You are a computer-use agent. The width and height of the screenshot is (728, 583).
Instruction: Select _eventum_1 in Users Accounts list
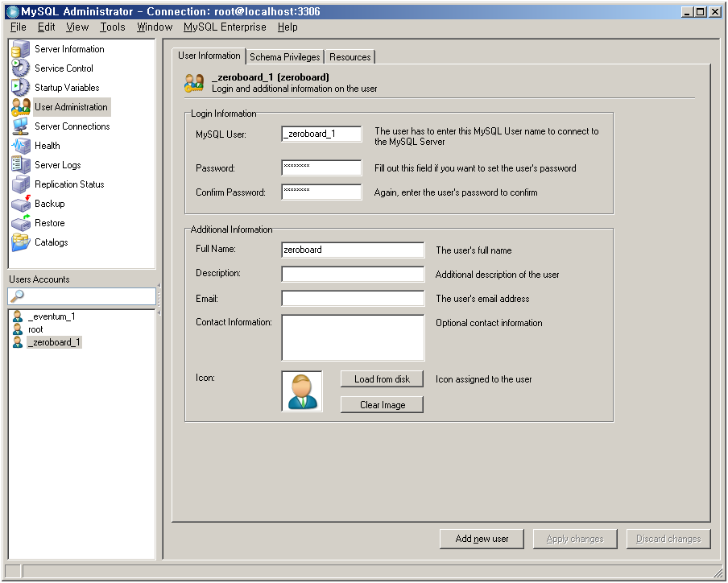pos(52,316)
